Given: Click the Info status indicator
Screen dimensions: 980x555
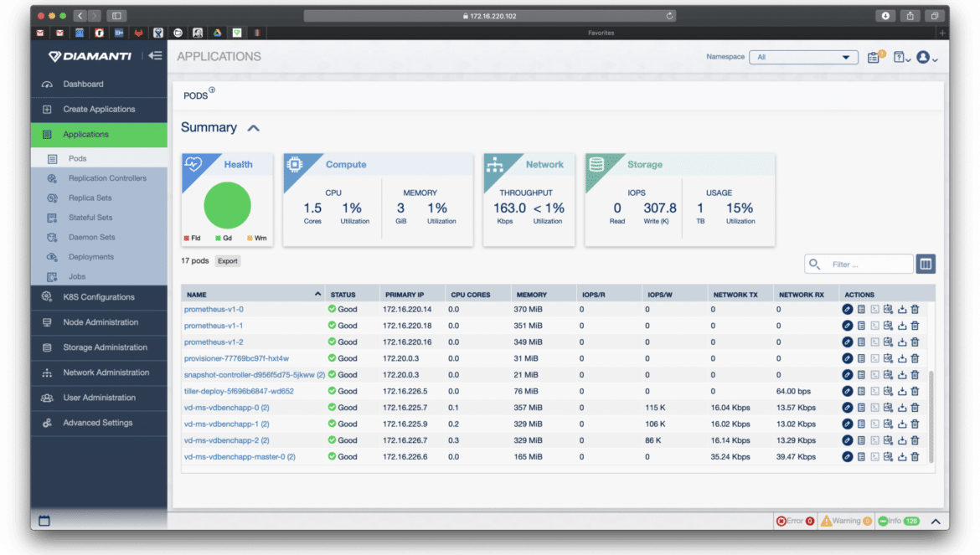Looking at the screenshot, I should tap(899, 521).
